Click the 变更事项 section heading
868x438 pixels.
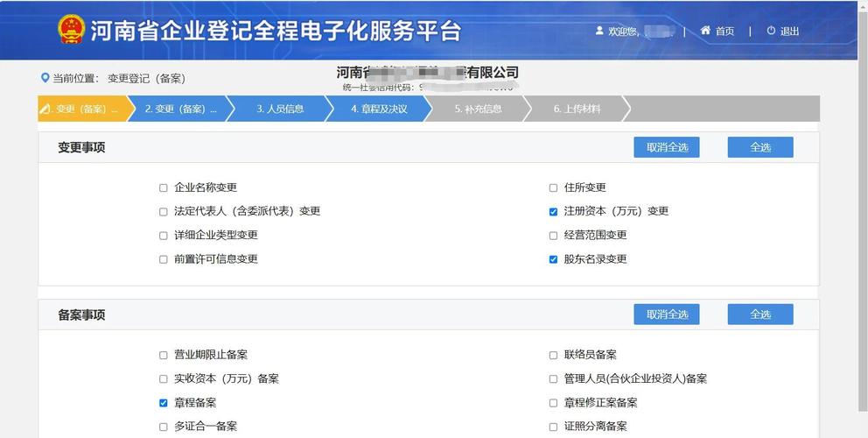(x=81, y=147)
